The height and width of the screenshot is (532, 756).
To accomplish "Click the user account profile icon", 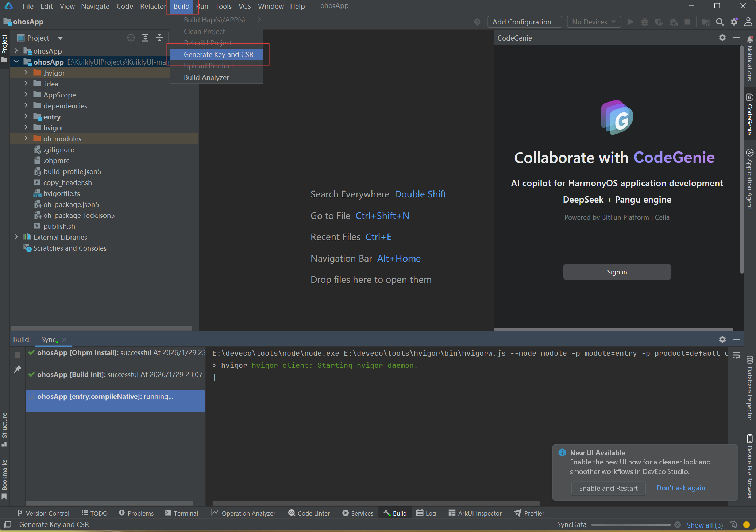I will [748, 22].
